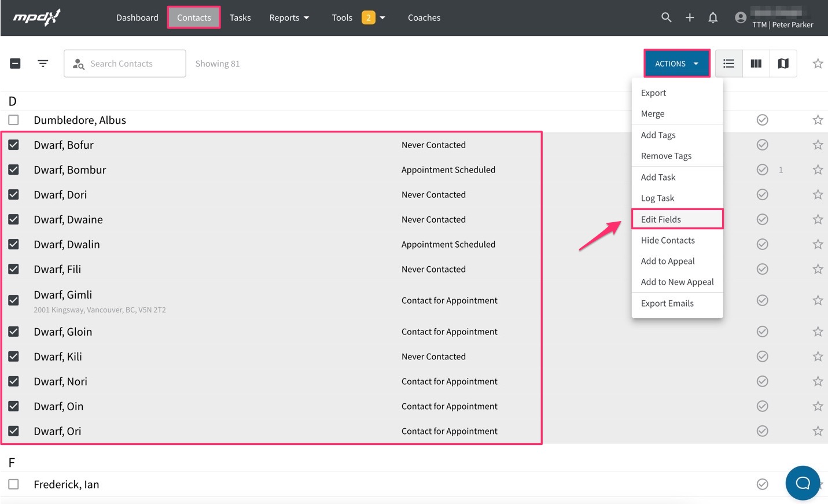
Task: Open the Frederick, Ian contact
Action: pyautogui.click(x=67, y=484)
